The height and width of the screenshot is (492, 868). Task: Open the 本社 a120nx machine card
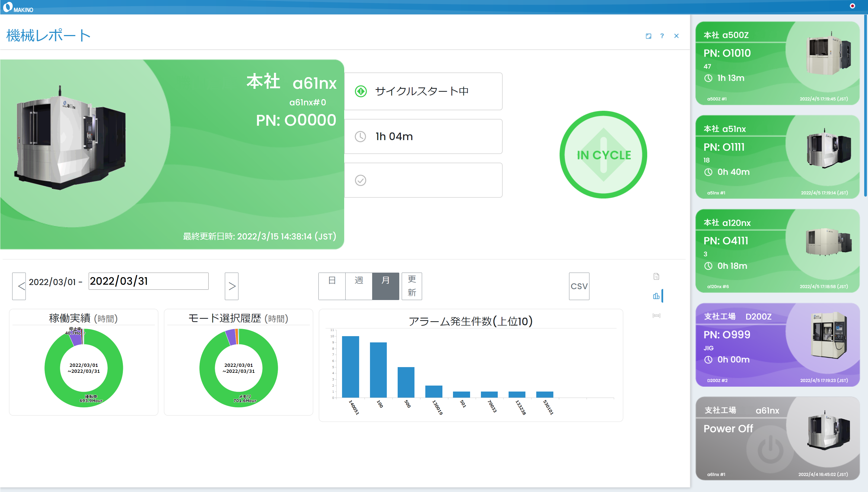pyautogui.click(x=778, y=251)
